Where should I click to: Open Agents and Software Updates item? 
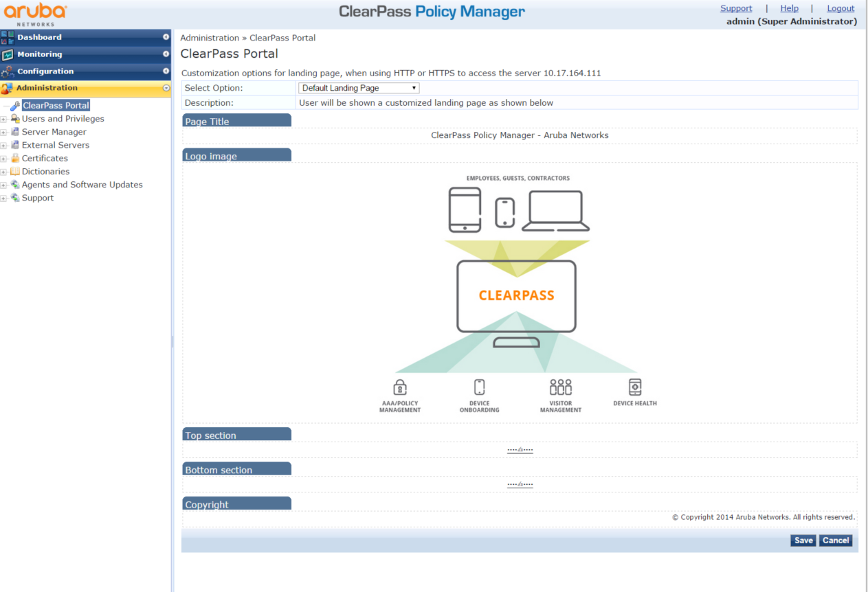pyautogui.click(x=82, y=185)
